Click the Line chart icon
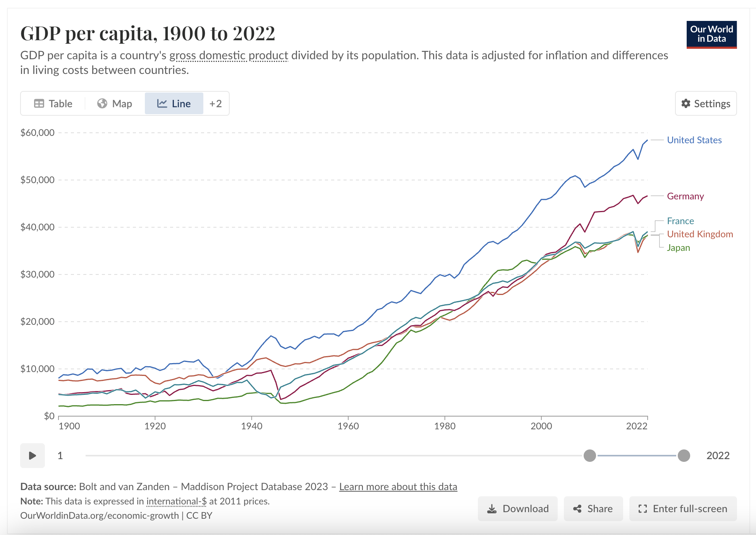The image size is (756, 535). click(163, 103)
